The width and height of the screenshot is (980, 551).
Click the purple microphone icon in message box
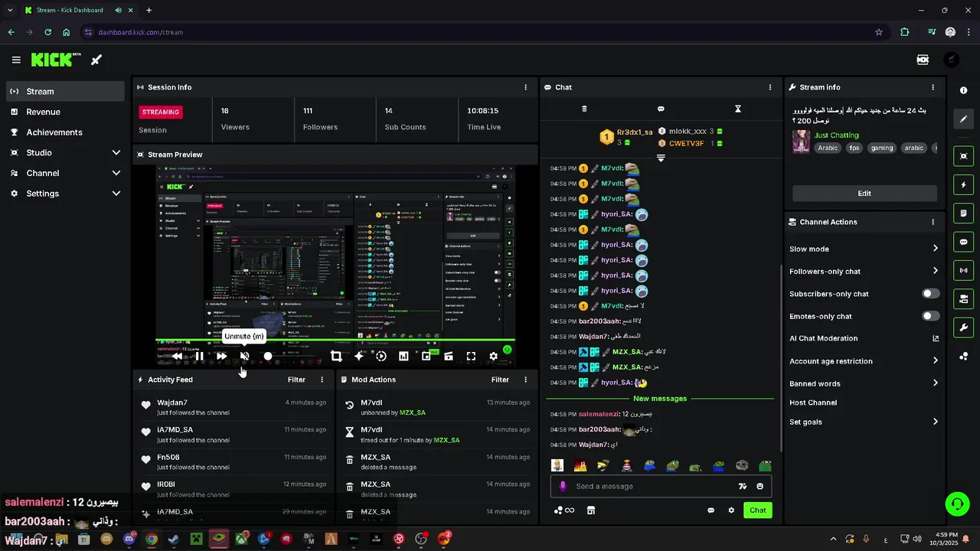pos(563,486)
